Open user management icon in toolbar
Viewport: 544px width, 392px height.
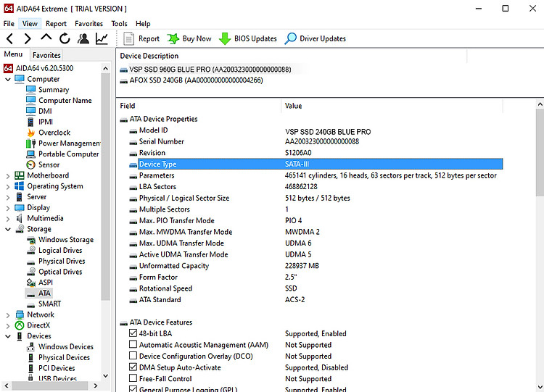pos(83,38)
